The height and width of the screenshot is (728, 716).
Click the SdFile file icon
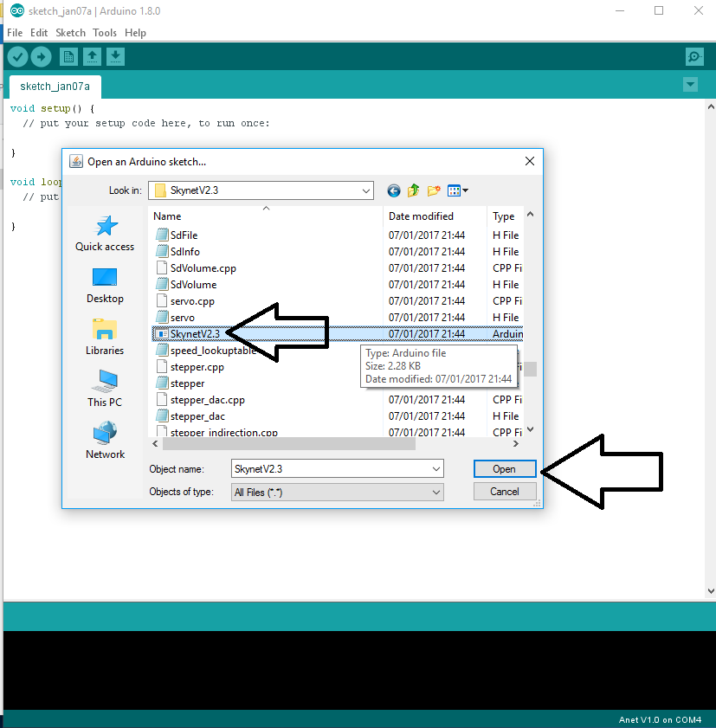point(162,235)
